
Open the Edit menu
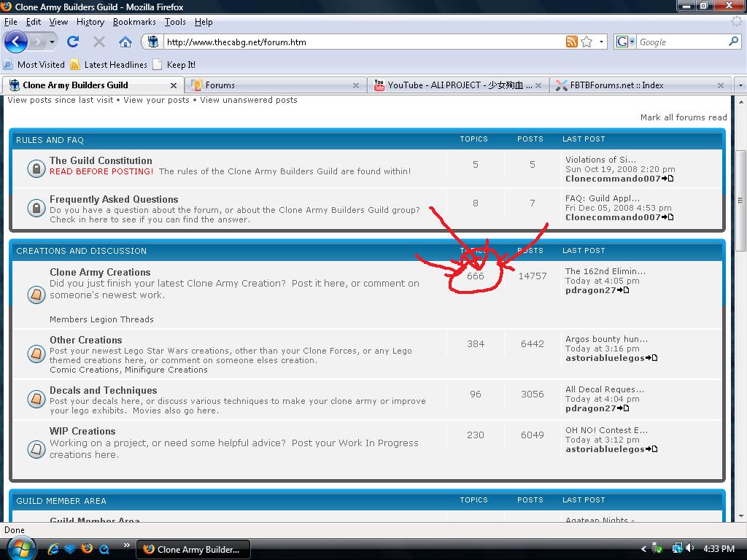tap(34, 22)
